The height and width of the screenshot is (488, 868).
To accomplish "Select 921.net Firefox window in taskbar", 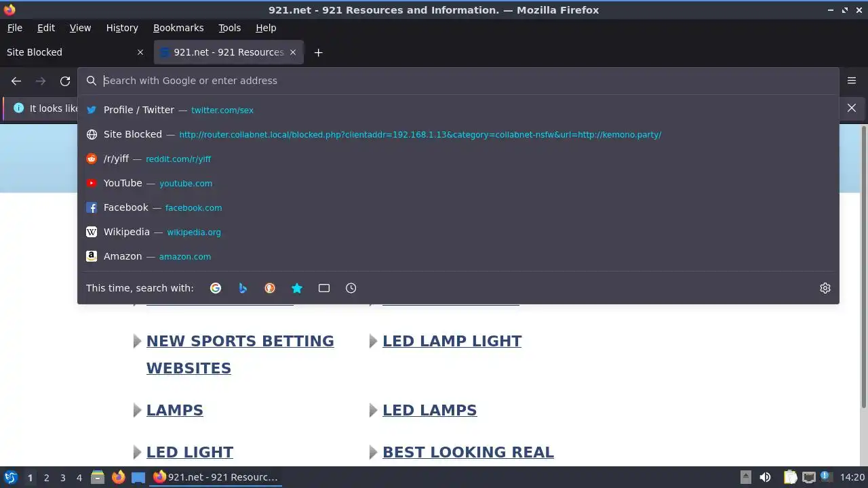I will click(216, 477).
